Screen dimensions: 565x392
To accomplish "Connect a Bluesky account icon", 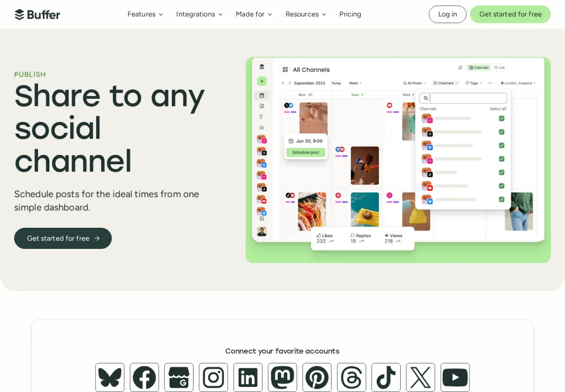I will click(110, 377).
